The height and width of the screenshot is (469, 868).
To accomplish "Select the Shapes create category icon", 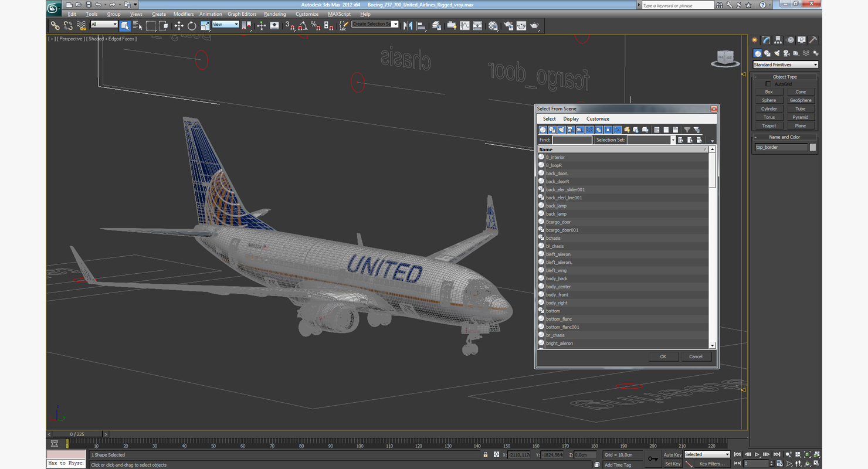I will (x=767, y=53).
